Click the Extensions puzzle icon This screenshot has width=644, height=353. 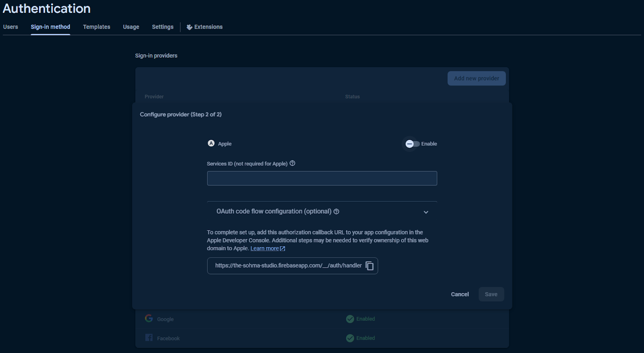[189, 27]
